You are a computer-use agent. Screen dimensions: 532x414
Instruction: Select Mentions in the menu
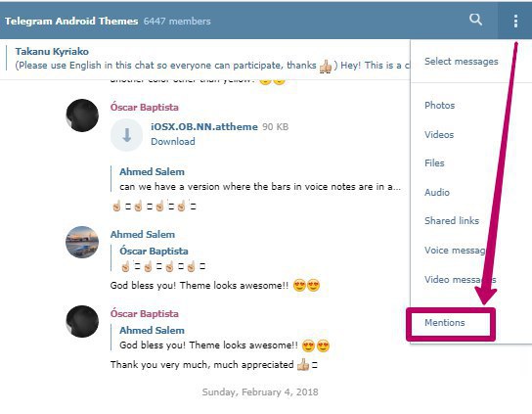coord(444,323)
